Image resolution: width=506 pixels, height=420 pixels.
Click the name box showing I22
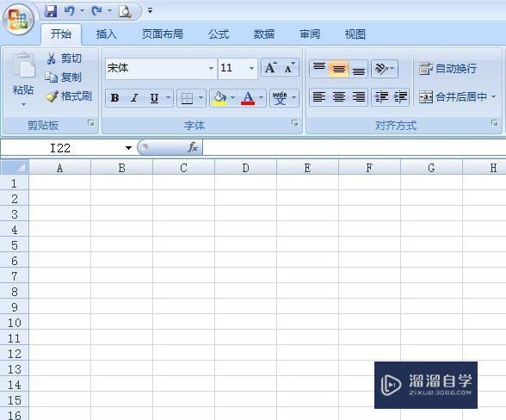[61, 148]
